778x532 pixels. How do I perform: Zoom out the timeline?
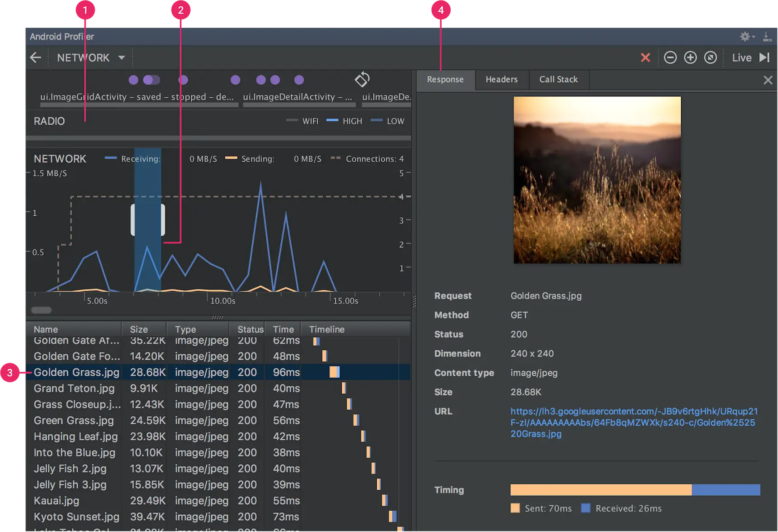click(x=670, y=58)
